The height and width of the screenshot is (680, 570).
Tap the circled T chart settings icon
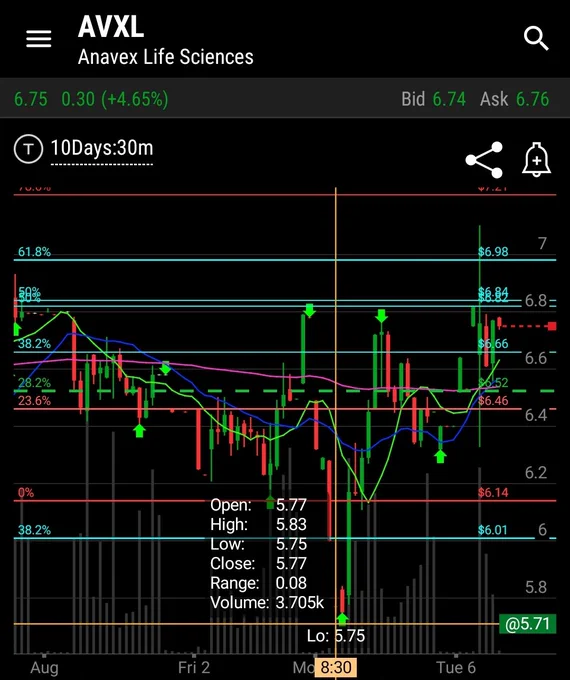[x=28, y=149]
